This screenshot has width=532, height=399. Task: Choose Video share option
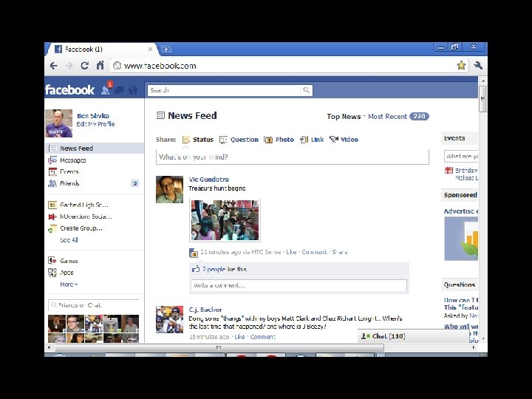coord(344,140)
